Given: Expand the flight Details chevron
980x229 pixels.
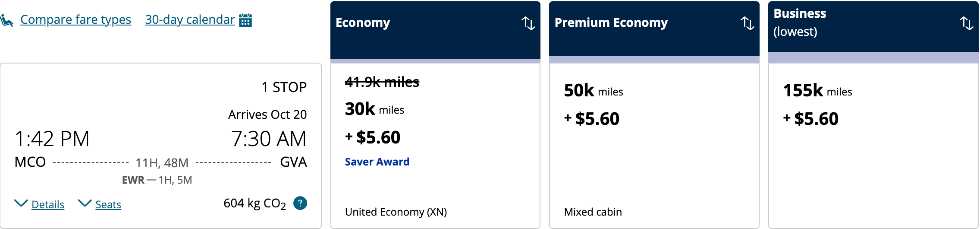Looking at the screenshot, I should pyautogui.click(x=21, y=203).
